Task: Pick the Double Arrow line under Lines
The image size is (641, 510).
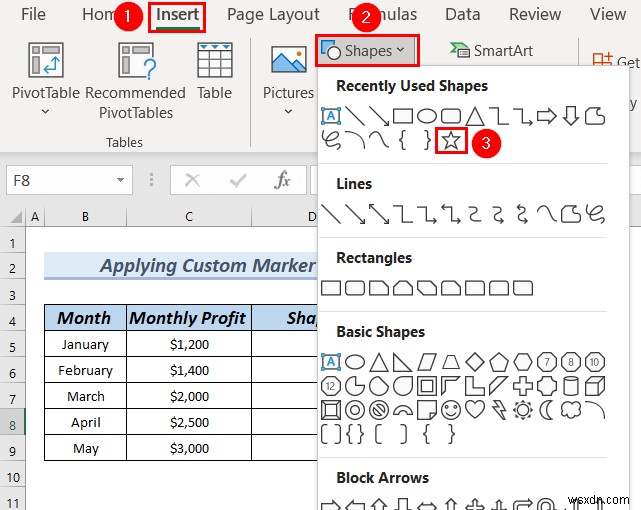Action: tap(379, 214)
